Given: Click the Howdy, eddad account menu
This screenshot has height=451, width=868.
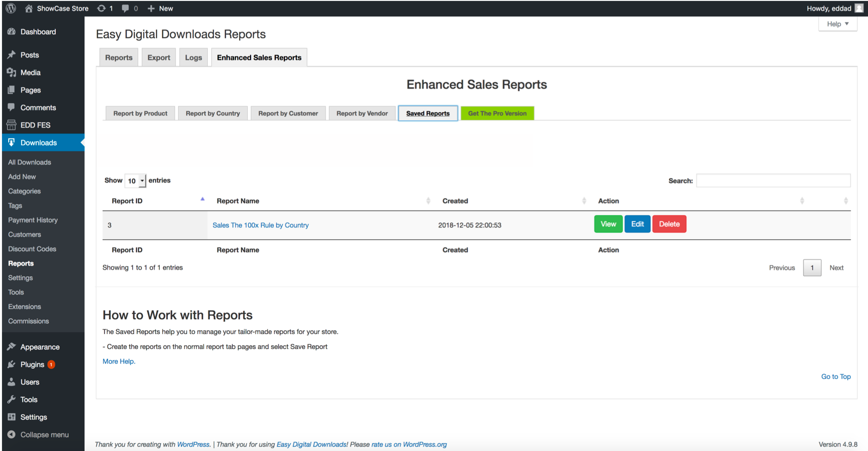Looking at the screenshot, I should tap(835, 8).
